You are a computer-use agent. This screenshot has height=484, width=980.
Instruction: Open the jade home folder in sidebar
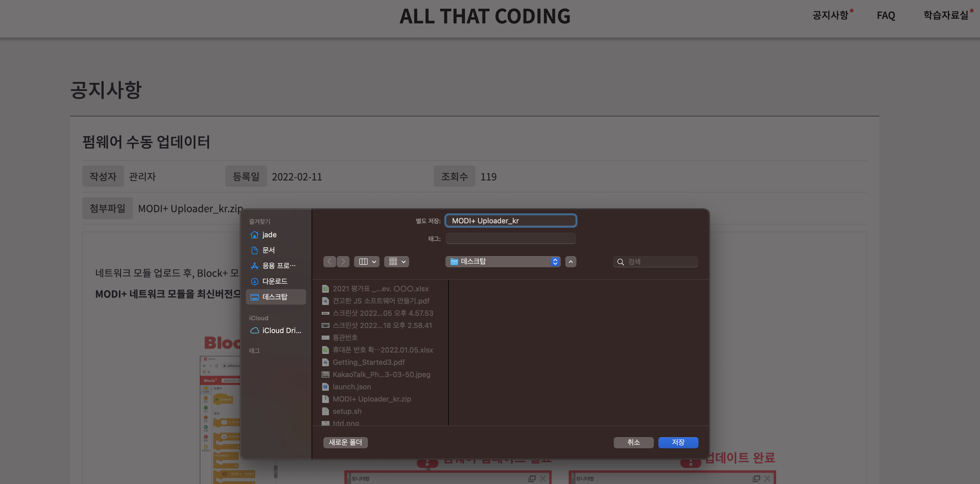(x=269, y=235)
